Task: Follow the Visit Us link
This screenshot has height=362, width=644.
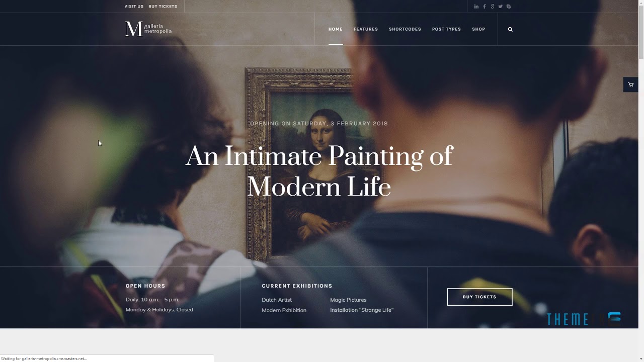Action: coord(134,7)
